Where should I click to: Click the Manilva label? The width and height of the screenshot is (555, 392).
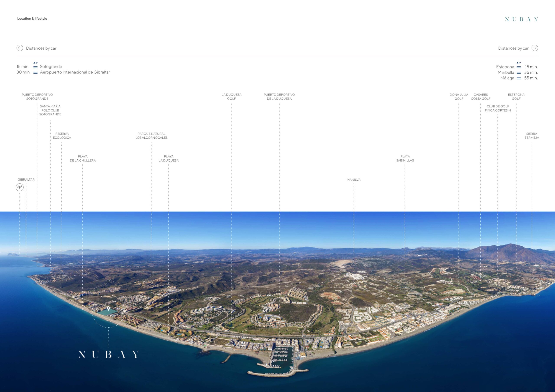click(x=353, y=180)
